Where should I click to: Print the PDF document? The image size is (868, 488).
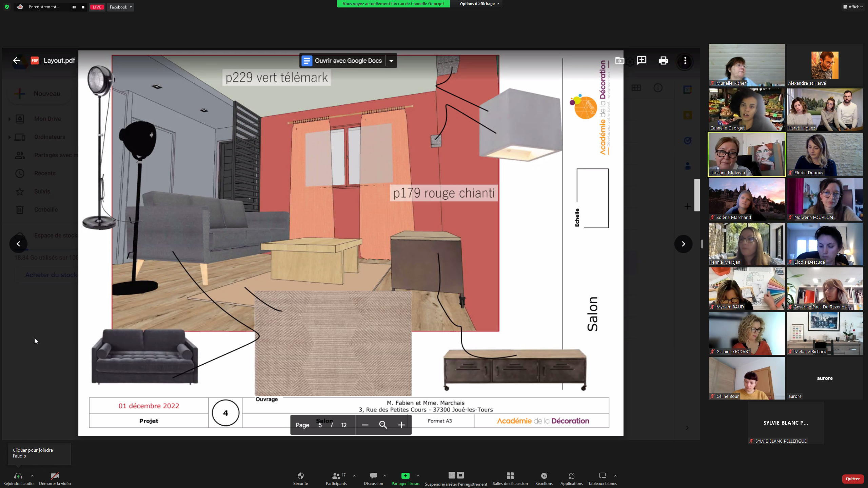click(x=663, y=61)
